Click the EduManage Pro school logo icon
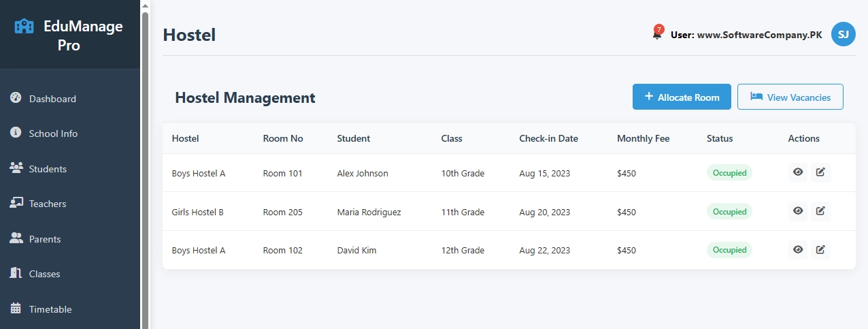 coord(24,27)
